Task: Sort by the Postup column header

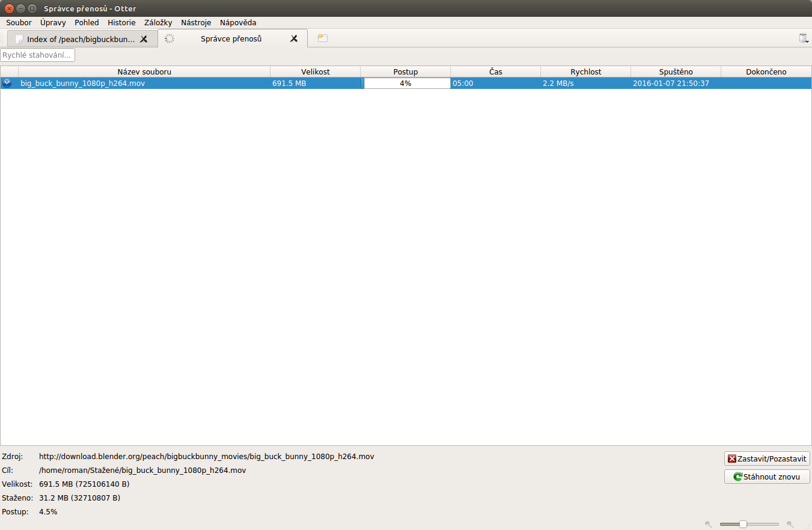Action: point(406,72)
